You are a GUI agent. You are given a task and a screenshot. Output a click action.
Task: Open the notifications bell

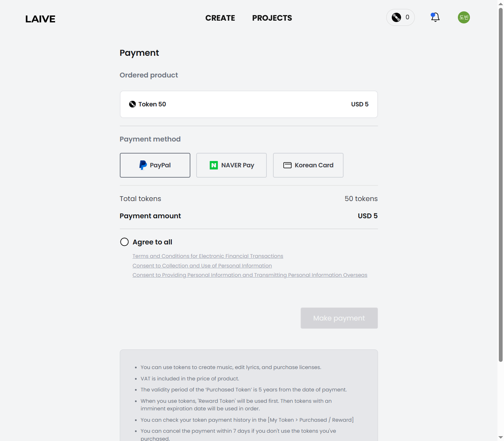(435, 17)
